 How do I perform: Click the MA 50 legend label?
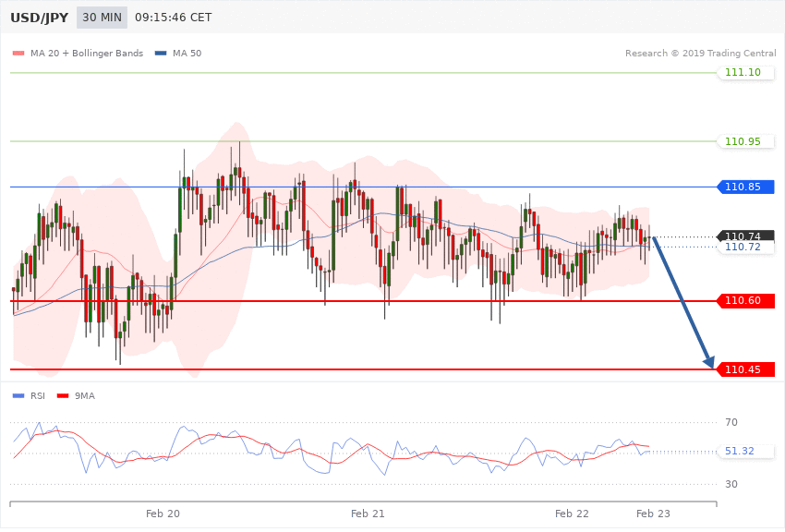pos(187,53)
